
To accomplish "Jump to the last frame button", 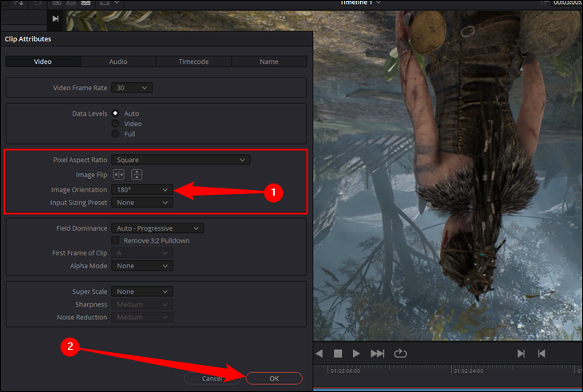I will [x=378, y=353].
